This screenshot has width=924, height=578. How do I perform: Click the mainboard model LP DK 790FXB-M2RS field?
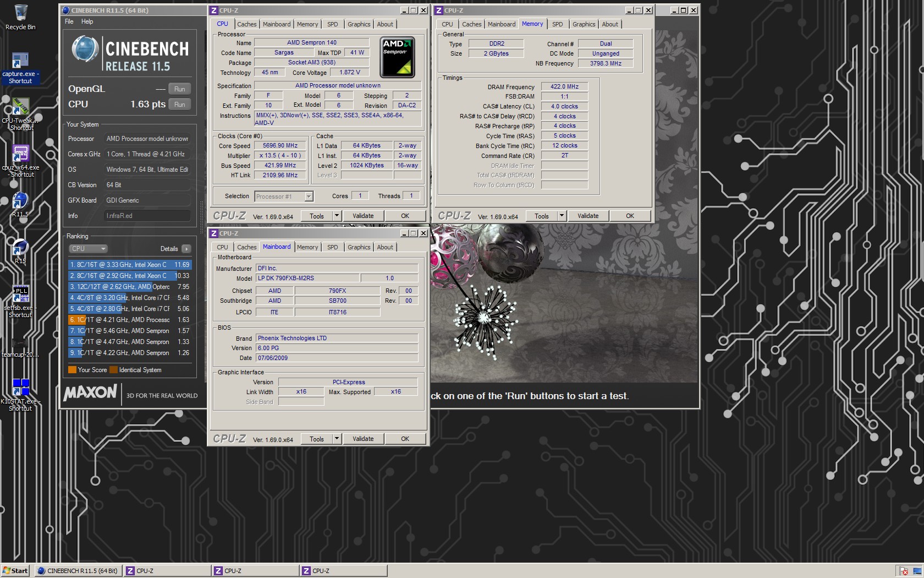coord(307,279)
